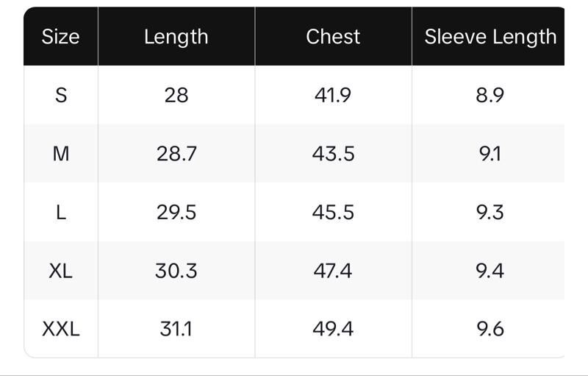
Task: Click chest value 47.4 in XL row
Action: [333, 271]
